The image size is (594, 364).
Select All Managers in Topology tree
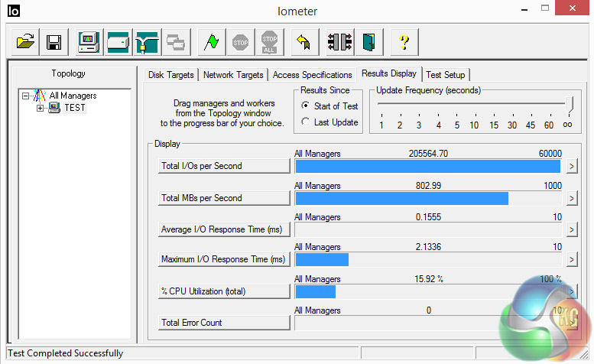[73, 96]
